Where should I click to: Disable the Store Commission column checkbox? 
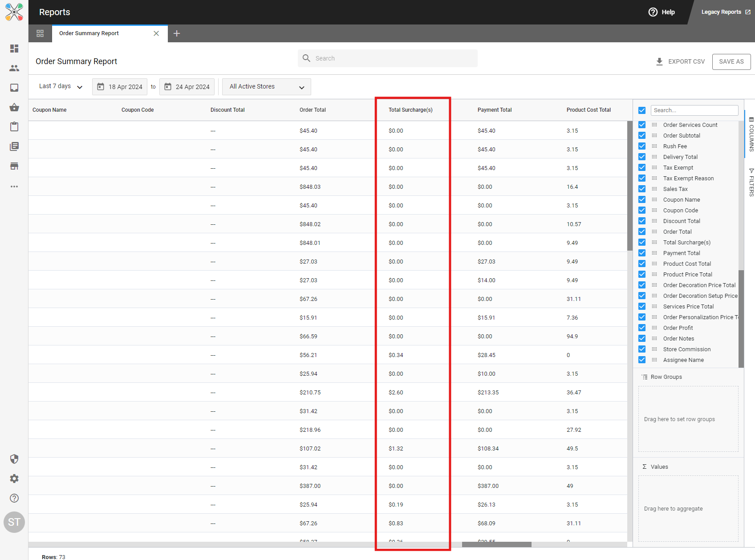coord(642,349)
